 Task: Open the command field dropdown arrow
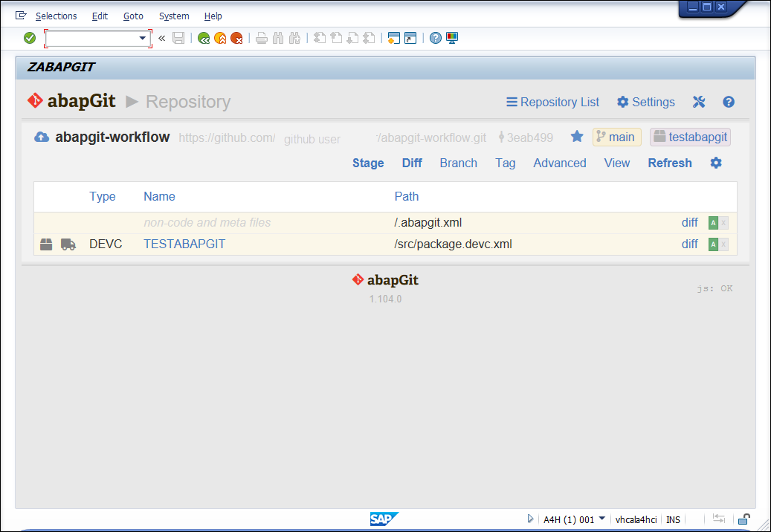[143, 38]
